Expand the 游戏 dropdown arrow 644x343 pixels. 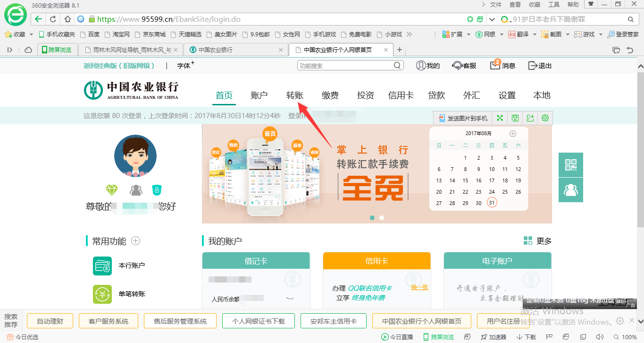point(600,34)
